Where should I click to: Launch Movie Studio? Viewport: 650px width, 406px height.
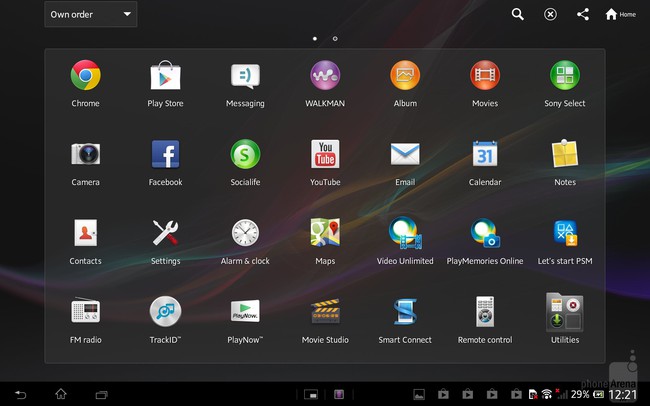[x=325, y=311]
